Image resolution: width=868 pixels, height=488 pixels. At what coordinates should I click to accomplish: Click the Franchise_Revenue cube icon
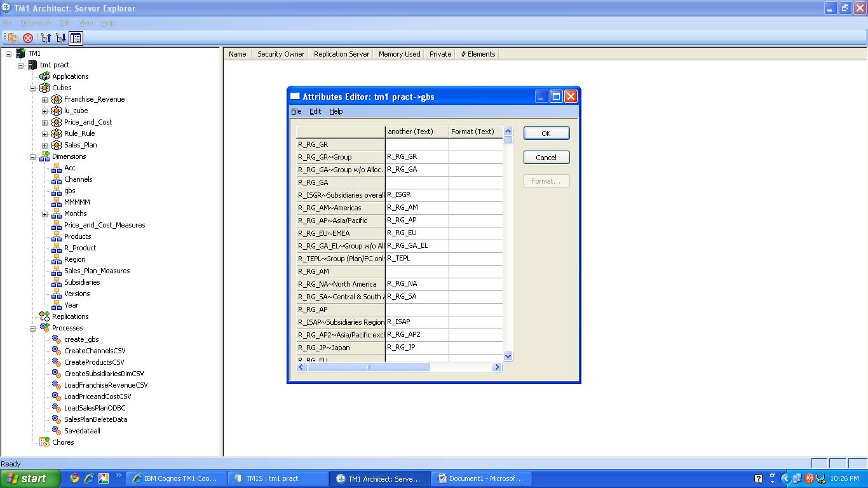pos(57,99)
